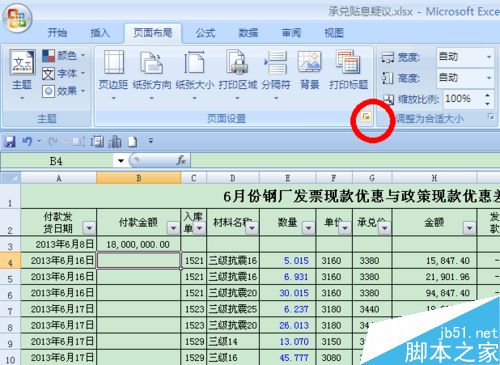Switch to the 开始 tab

57,33
